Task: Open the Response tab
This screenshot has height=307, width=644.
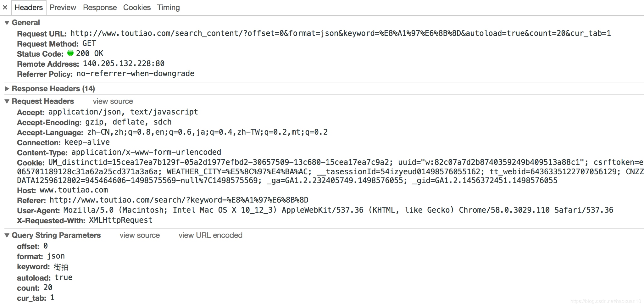Action: click(x=100, y=8)
